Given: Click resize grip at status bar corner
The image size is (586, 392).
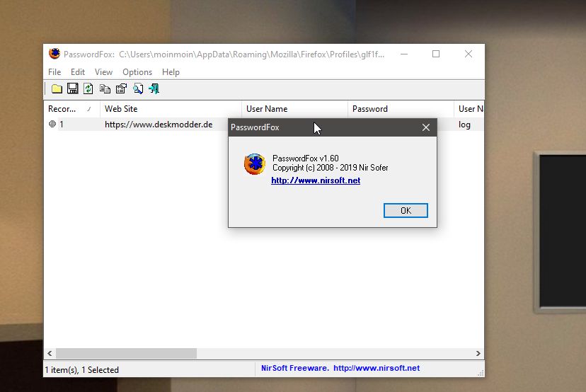Looking at the screenshot, I should click(481, 373).
